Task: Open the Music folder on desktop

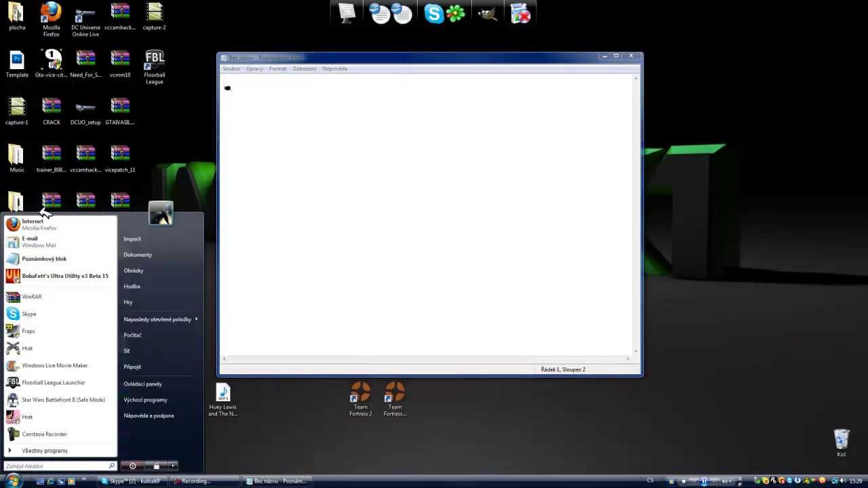Action: [17, 159]
